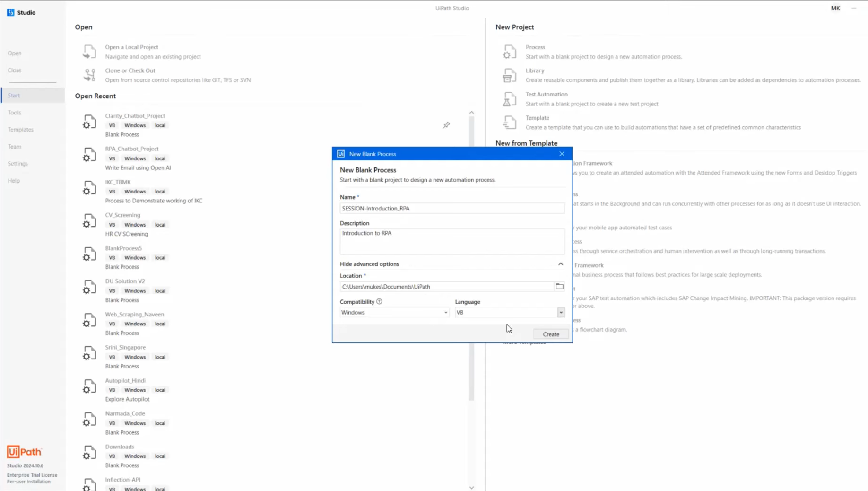Click the project Name input field
The height and width of the screenshot is (491, 868).
coord(451,209)
